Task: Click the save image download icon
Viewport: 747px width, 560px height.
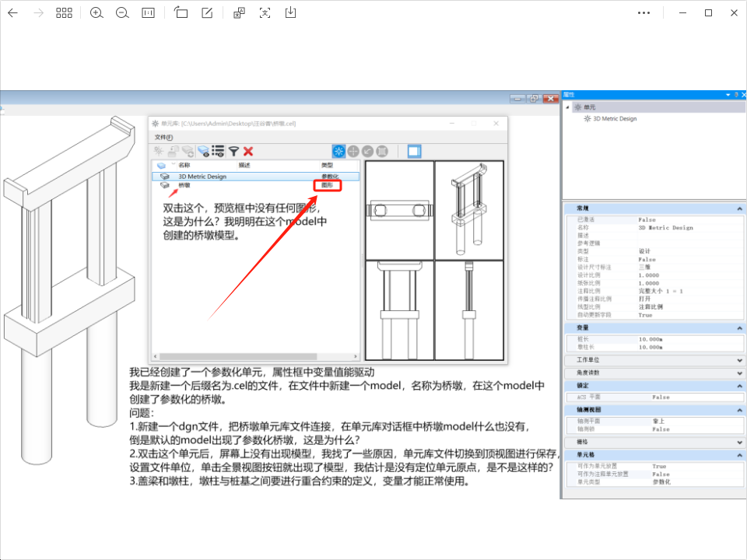Action: pyautogui.click(x=290, y=13)
